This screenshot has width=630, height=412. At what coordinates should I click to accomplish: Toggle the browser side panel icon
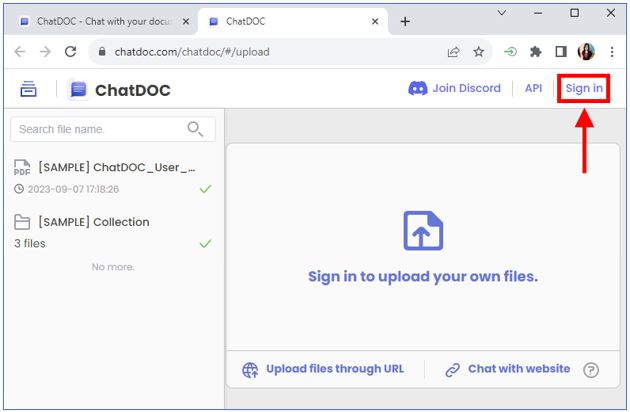[561, 52]
